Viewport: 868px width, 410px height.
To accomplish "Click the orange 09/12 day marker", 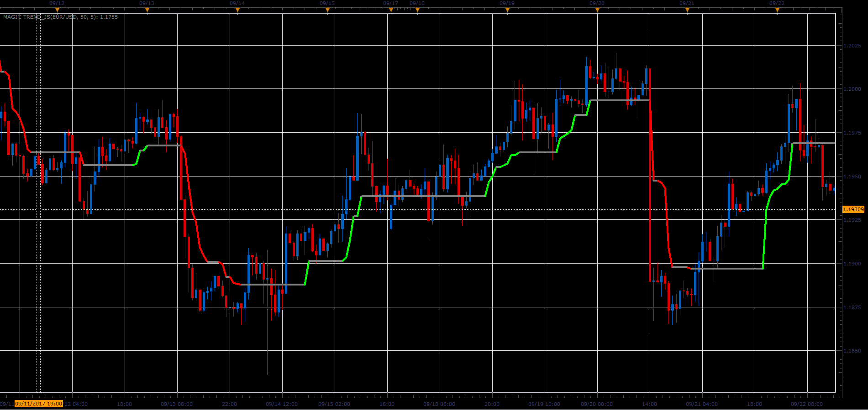I will click(57, 10).
